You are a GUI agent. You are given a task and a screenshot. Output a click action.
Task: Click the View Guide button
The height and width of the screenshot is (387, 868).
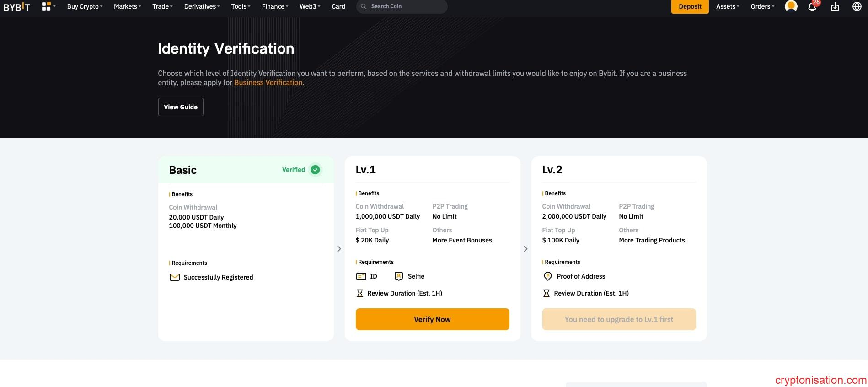(x=181, y=107)
